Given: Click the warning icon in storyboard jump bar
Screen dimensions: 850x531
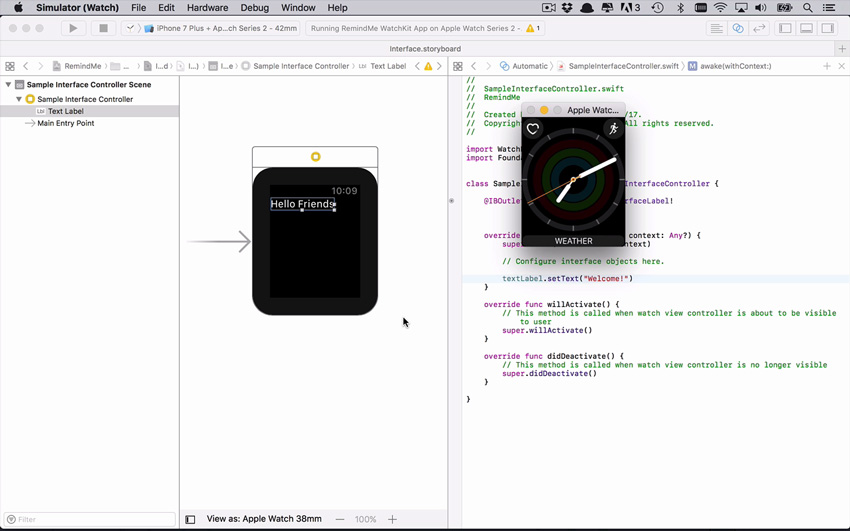Looking at the screenshot, I should click(428, 66).
